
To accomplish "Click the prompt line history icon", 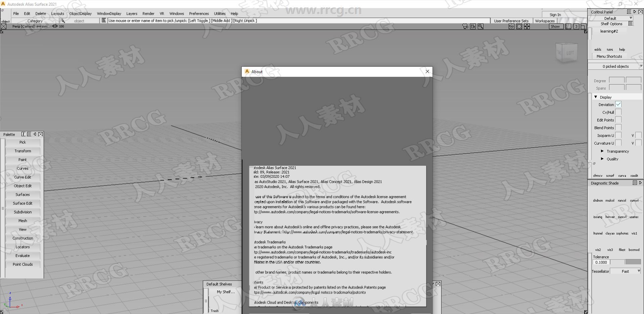I will tap(104, 21).
